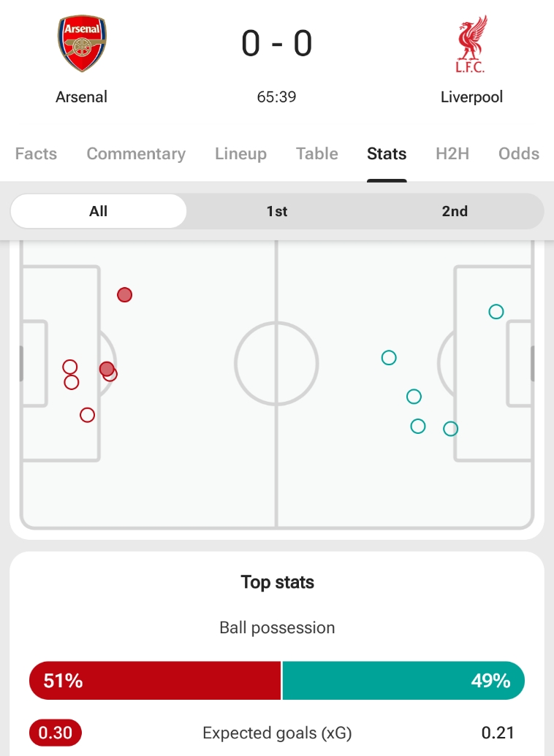The width and height of the screenshot is (554, 756).
Task: Open the Facts tab
Action: click(x=36, y=154)
